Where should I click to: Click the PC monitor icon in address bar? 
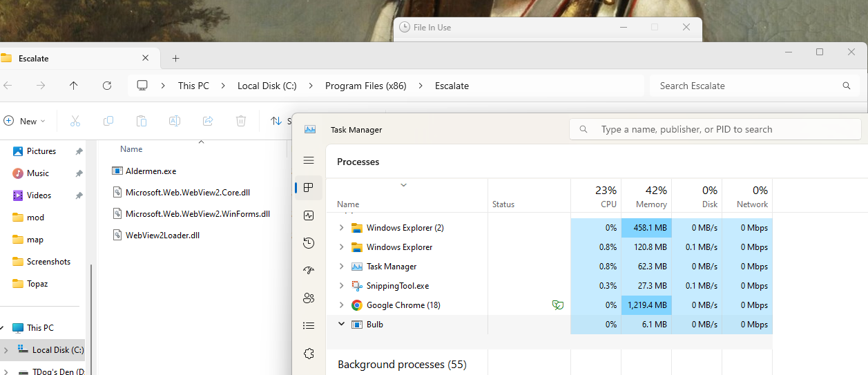tap(142, 86)
